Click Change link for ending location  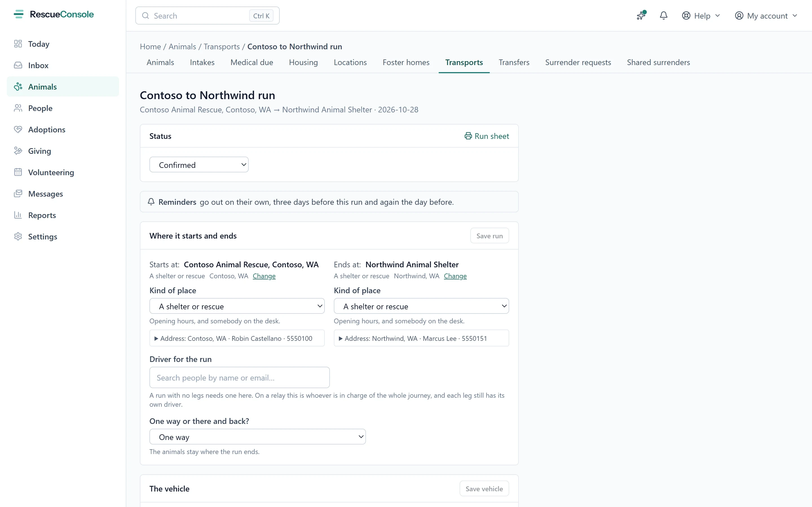pyautogui.click(x=455, y=276)
